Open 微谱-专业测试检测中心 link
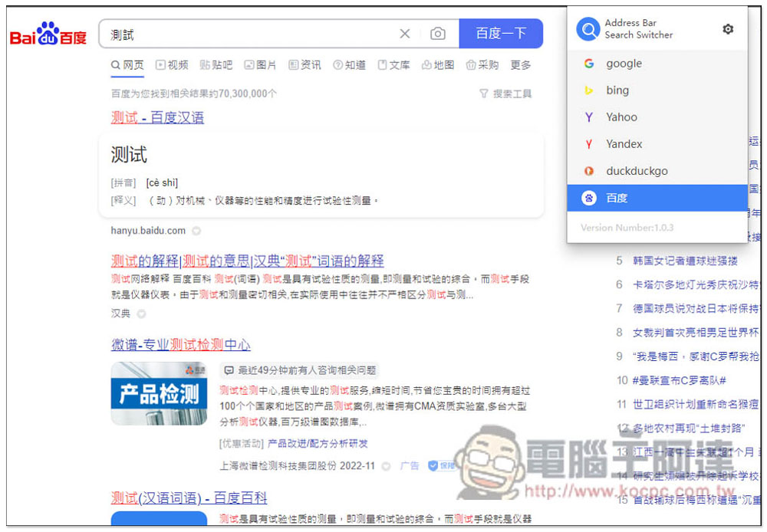767x532 pixels. [x=180, y=345]
